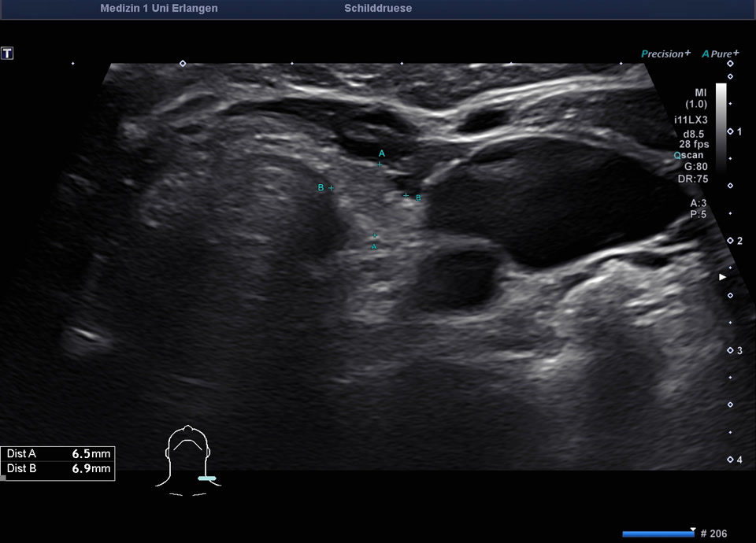
Task: Click the depth scale marker at 2 cm
Action: coord(730,241)
